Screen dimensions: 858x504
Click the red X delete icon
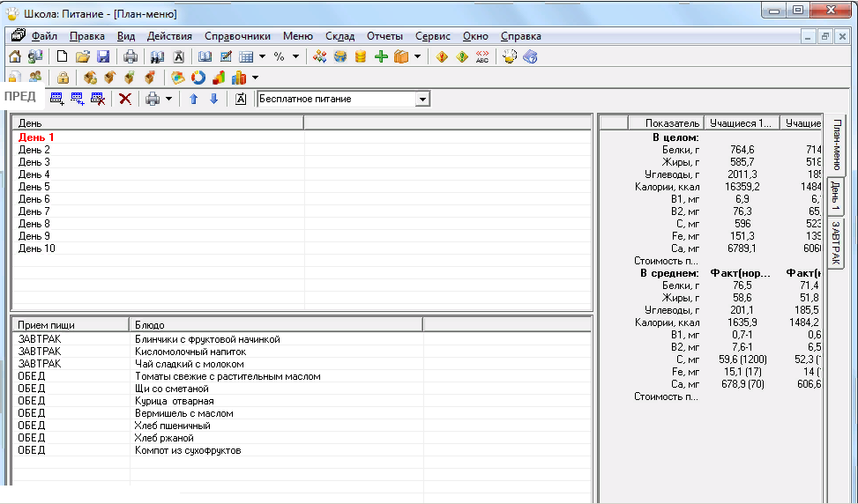[125, 99]
